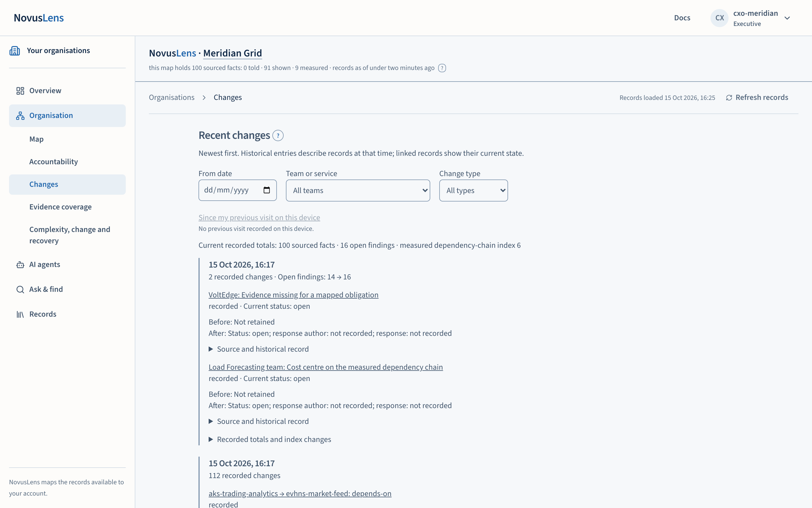
Task: Open the Team or service dropdown
Action: tap(358, 190)
